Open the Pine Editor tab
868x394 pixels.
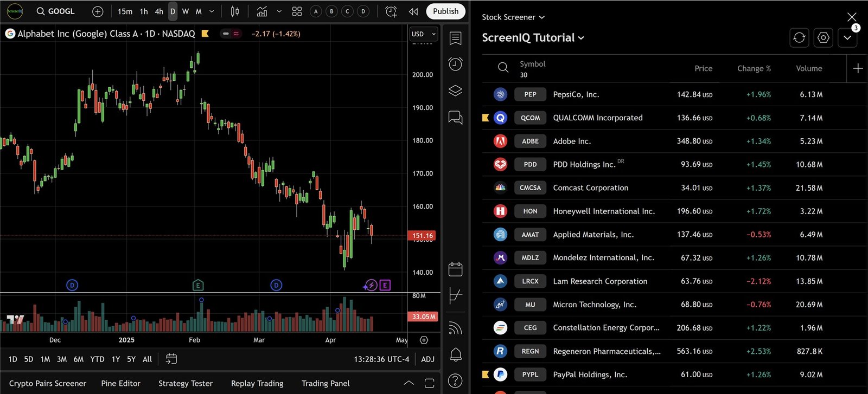tap(120, 383)
